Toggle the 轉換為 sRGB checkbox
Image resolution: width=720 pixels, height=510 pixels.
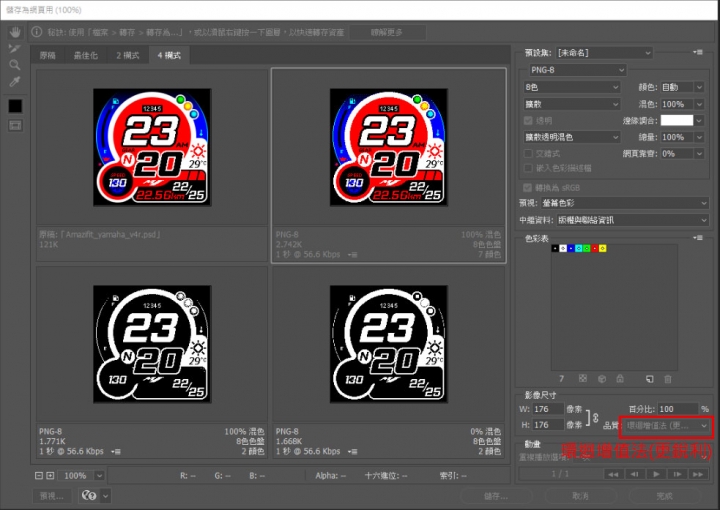[528, 187]
